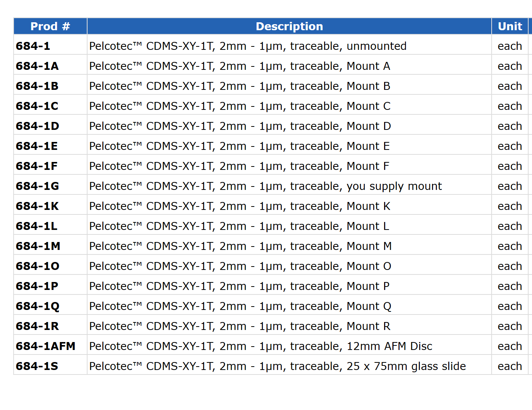Click the unit cell for 684-1R
Image resolution: width=532 pixels, height=410 pixels.
point(510,326)
